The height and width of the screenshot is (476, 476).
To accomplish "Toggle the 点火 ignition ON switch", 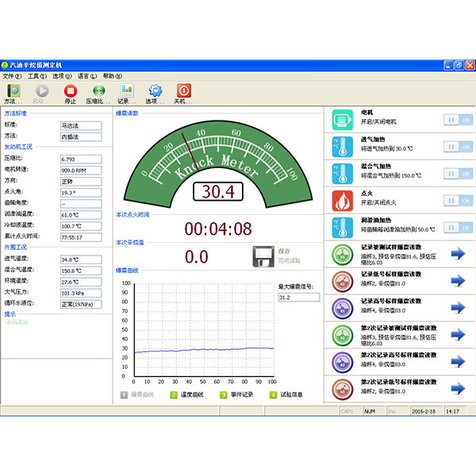I will click(x=458, y=201).
